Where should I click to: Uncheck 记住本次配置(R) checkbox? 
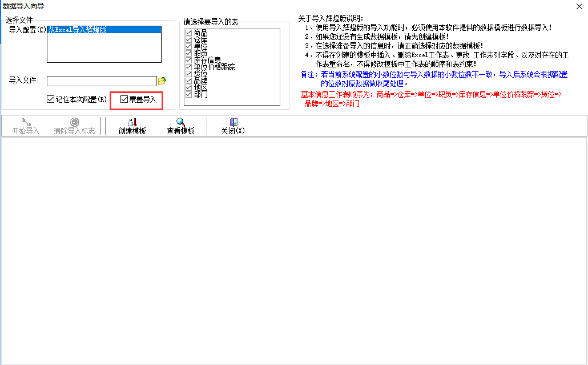(x=51, y=99)
